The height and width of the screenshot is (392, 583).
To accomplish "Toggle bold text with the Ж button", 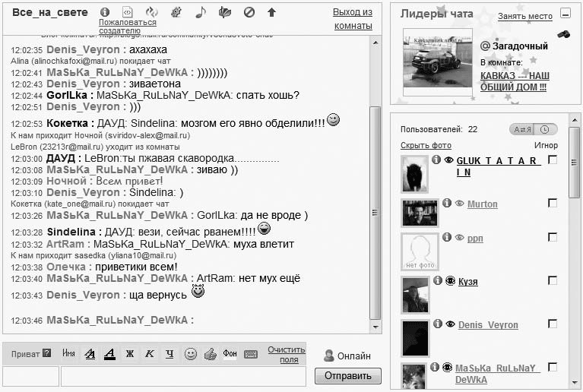I will [130, 353].
